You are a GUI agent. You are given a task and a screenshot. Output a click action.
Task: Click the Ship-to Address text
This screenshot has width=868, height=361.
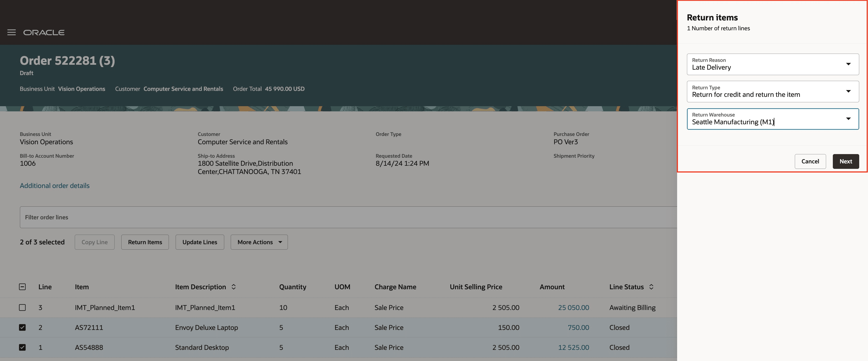click(249, 167)
